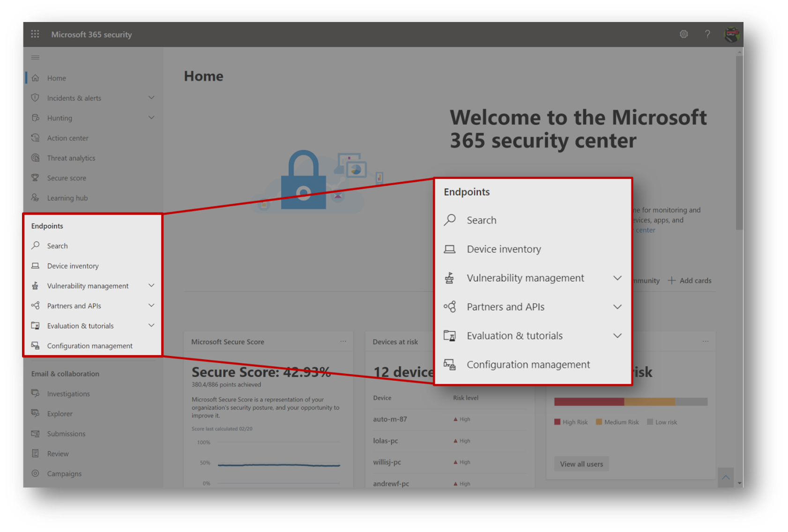Image resolution: width=788 pixels, height=532 pixels.
Task: Select the Device inventory icon under Endpoints
Action: click(35, 266)
